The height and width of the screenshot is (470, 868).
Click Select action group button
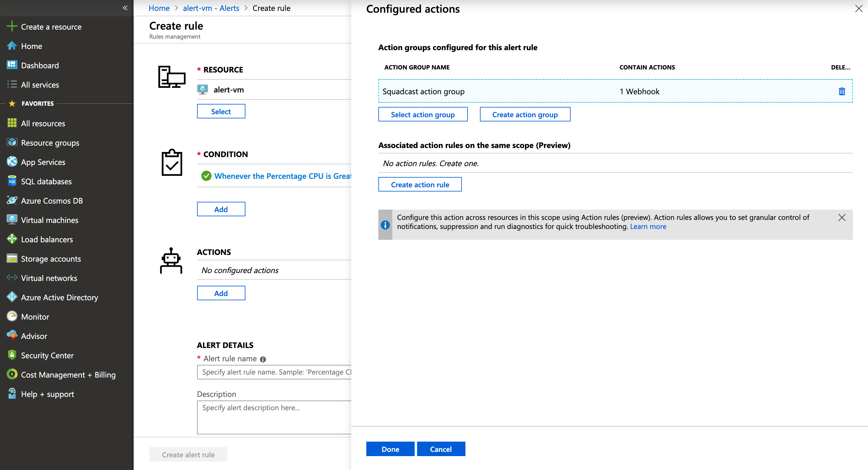(423, 114)
